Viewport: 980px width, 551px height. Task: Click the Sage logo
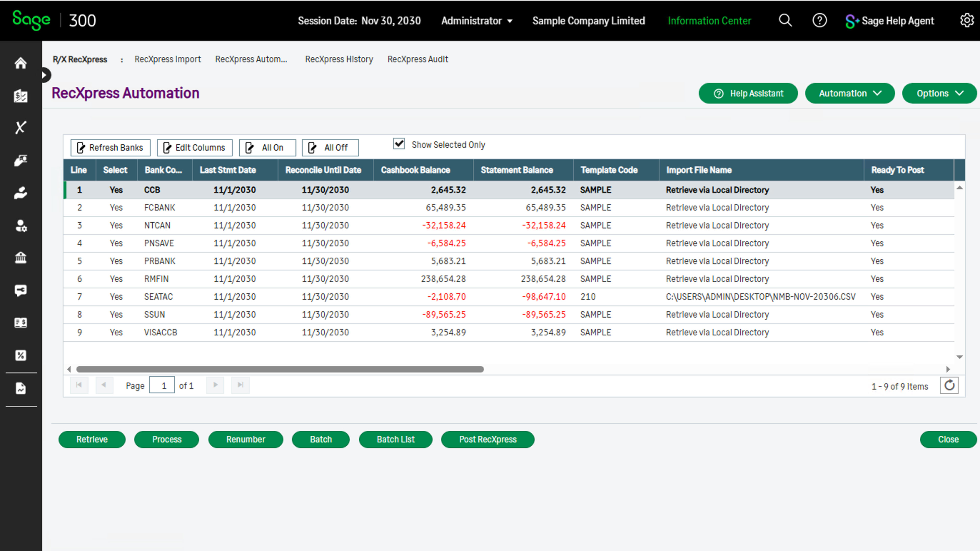(x=31, y=20)
